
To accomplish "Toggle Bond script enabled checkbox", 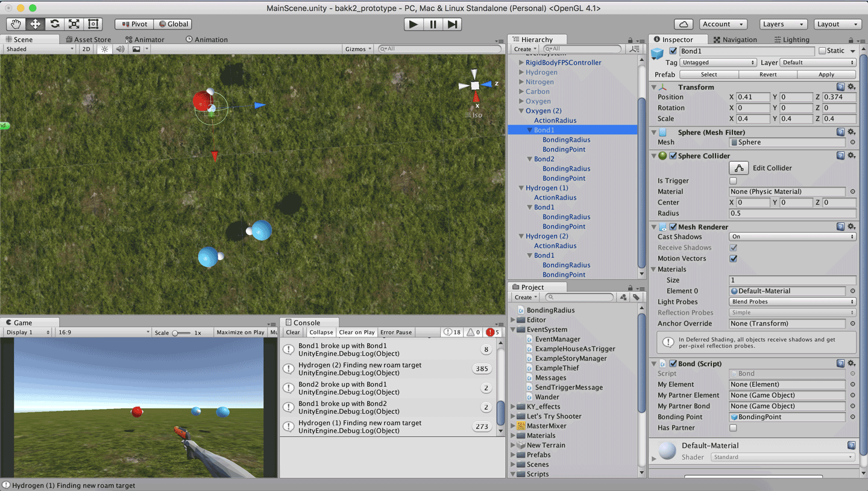I will 673,363.
